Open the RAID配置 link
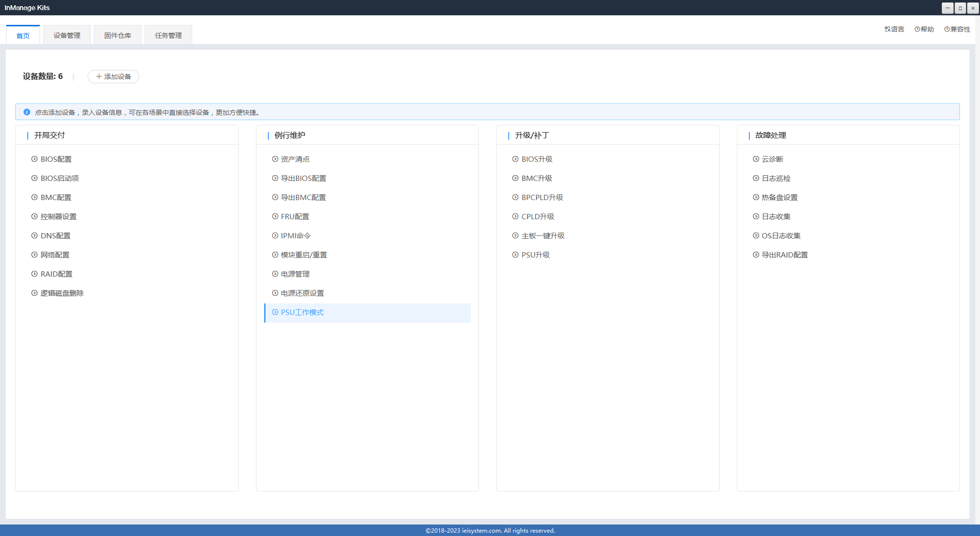 click(56, 274)
